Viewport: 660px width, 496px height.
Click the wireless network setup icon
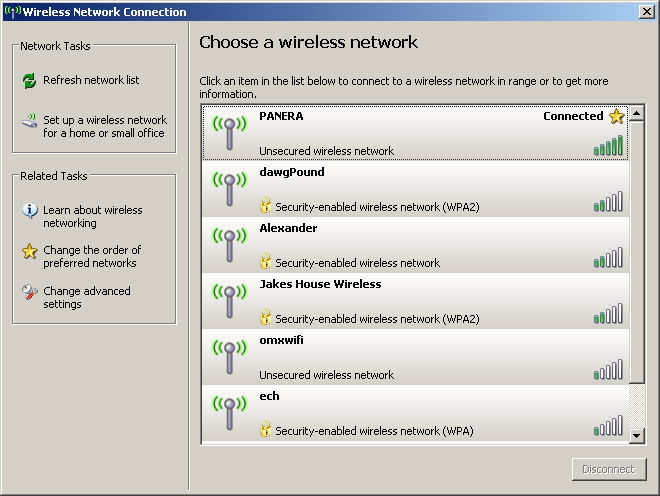pos(29,123)
